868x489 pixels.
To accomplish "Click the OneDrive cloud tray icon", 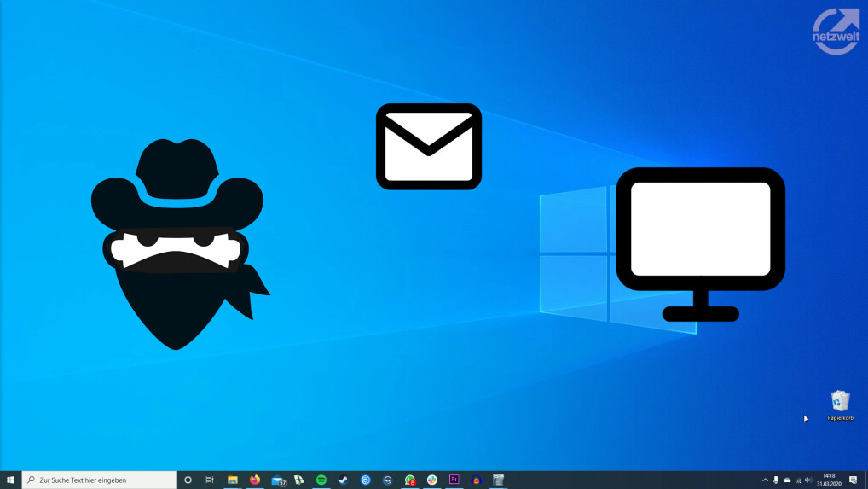I will click(787, 480).
